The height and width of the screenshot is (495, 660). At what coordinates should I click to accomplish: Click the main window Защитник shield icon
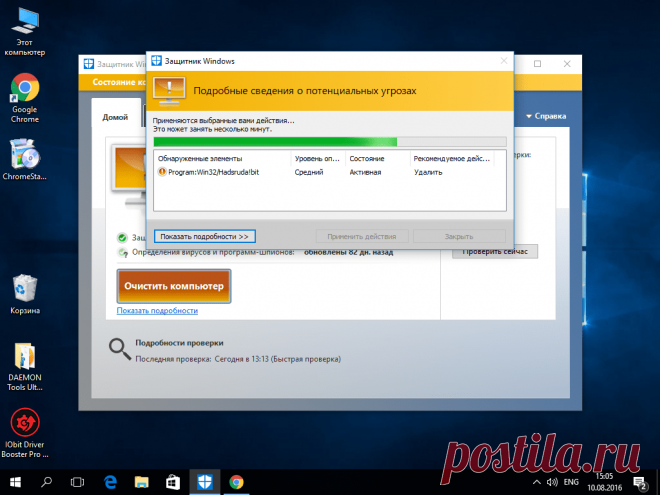click(88, 64)
